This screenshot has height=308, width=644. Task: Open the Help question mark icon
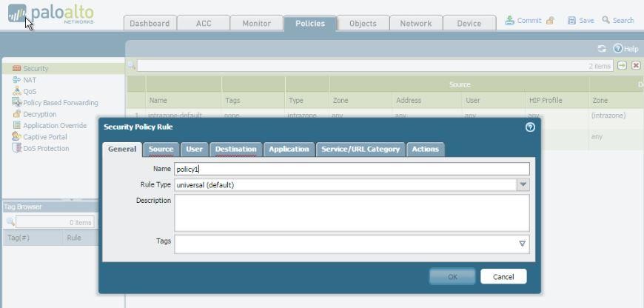pyautogui.click(x=617, y=49)
